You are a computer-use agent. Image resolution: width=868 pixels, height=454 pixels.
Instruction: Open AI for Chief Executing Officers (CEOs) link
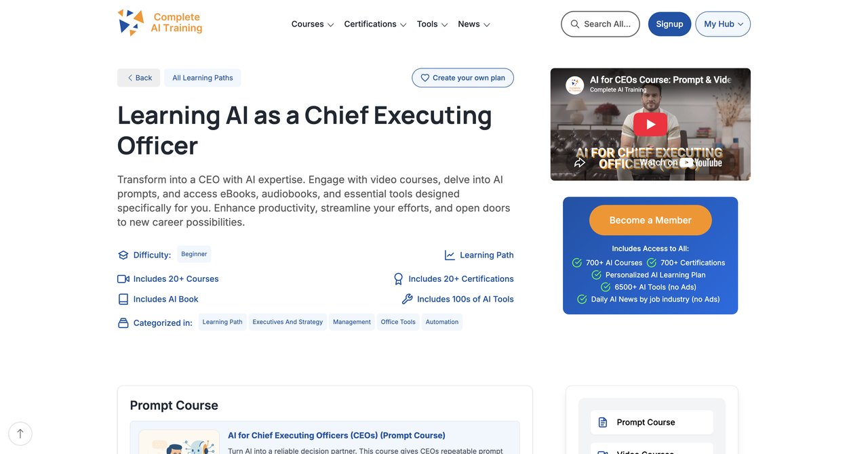pyautogui.click(x=336, y=436)
